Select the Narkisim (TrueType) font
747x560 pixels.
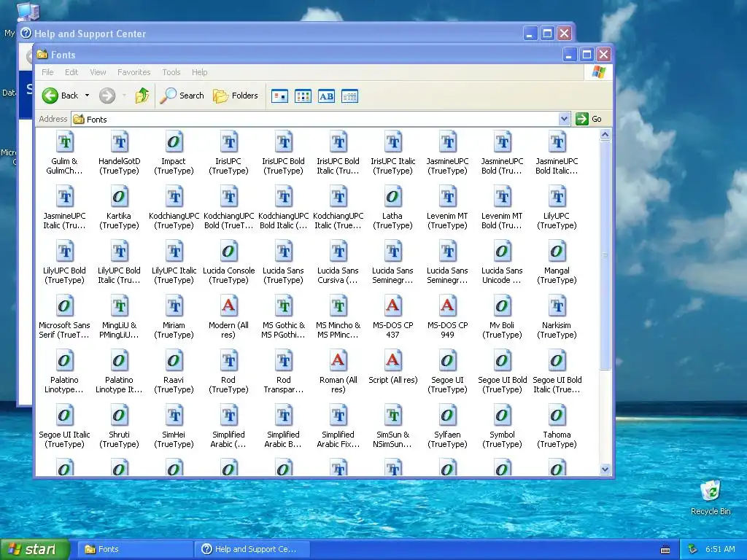tap(557, 316)
